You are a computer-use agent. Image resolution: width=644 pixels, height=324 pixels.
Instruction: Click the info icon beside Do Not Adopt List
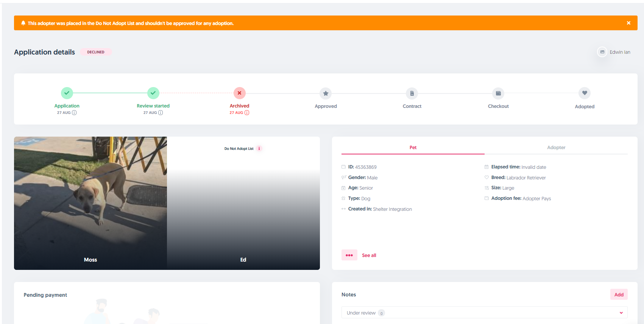(x=259, y=148)
